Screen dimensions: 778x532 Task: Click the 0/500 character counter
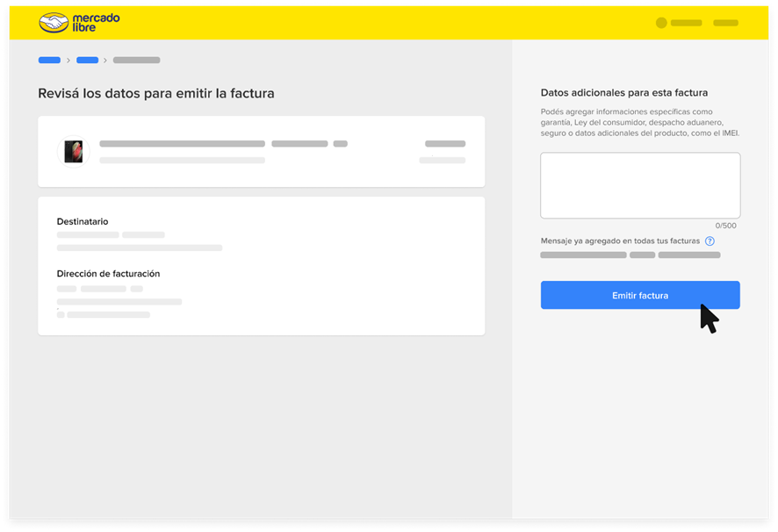tap(725, 226)
